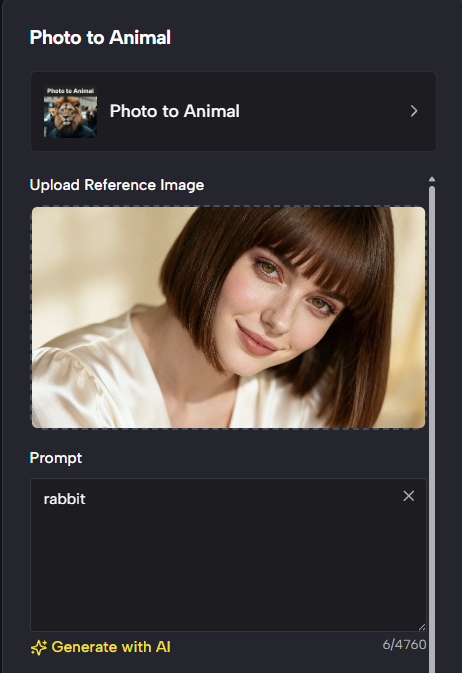Click the Upload Reference Image label
Image resolution: width=462 pixels, height=673 pixels.
pos(117,185)
